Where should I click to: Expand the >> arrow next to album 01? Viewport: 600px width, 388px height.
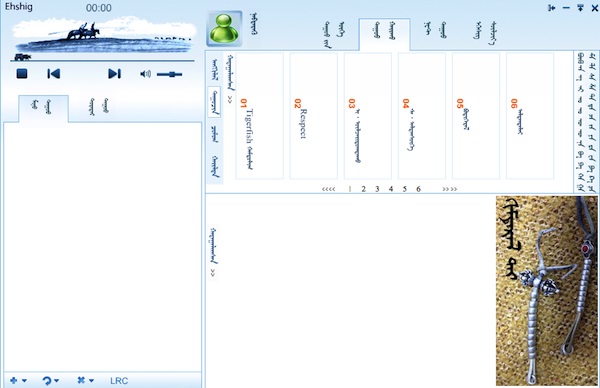230,100
